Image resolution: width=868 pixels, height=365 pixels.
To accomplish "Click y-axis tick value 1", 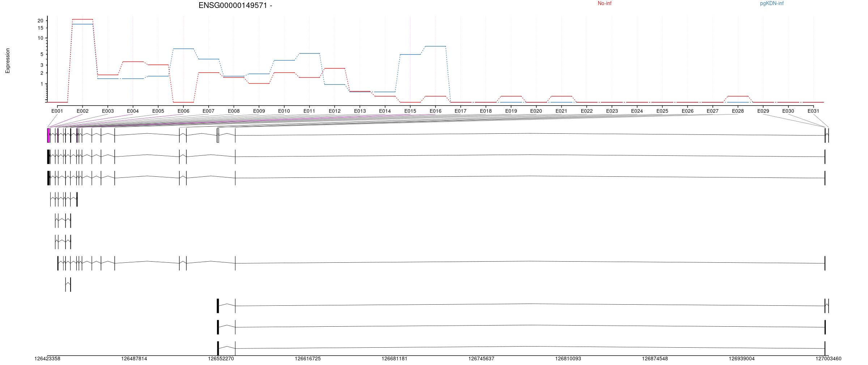I will coord(42,84).
